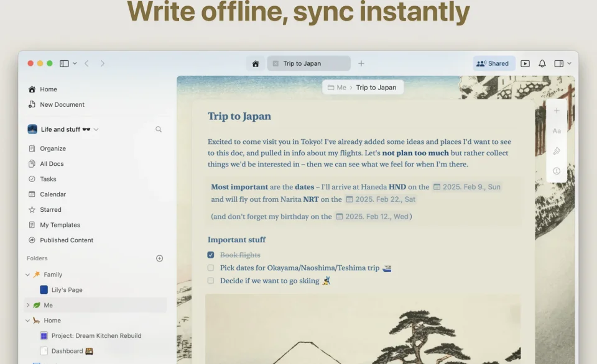The height and width of the screenshot is (364, 597).
Task: Insert content with document plus icon
Action: pyautogui.click(x=557, y=111)
